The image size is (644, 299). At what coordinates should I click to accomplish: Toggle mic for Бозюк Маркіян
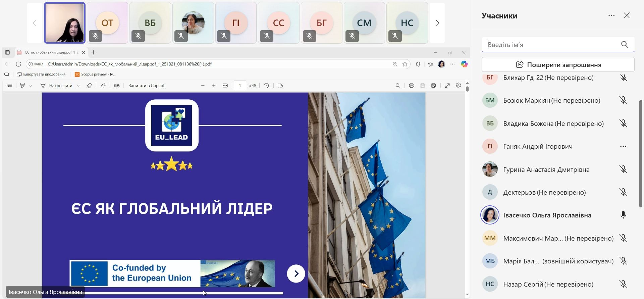tap(623, 100)
